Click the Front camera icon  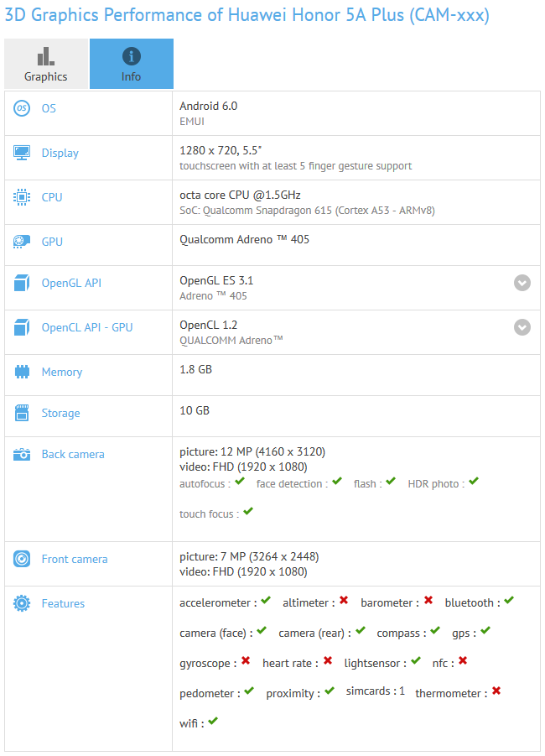pyautogui.click(x=21, y=559)
